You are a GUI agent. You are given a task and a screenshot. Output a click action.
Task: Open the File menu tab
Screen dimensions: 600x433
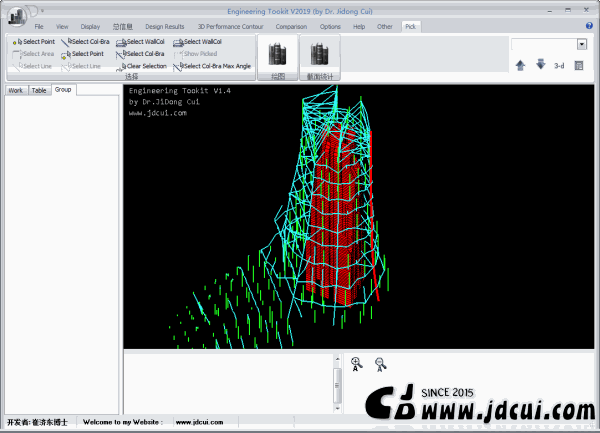point(39,26)
